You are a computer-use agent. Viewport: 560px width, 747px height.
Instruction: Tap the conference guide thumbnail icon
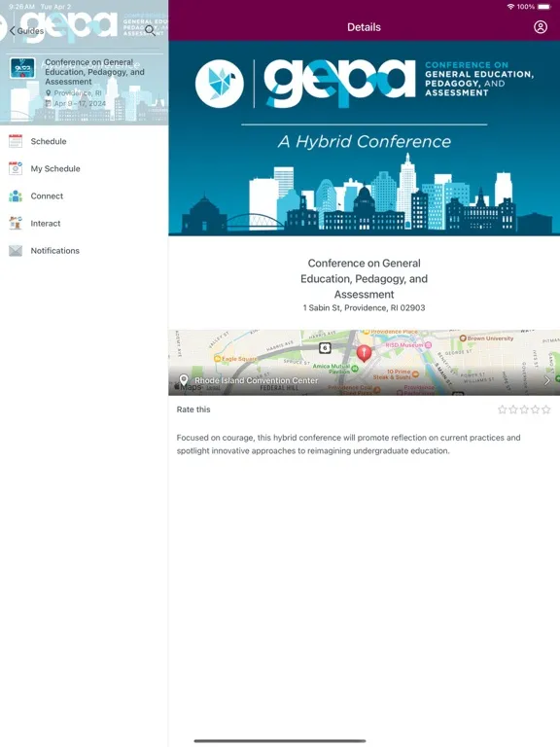22,69
